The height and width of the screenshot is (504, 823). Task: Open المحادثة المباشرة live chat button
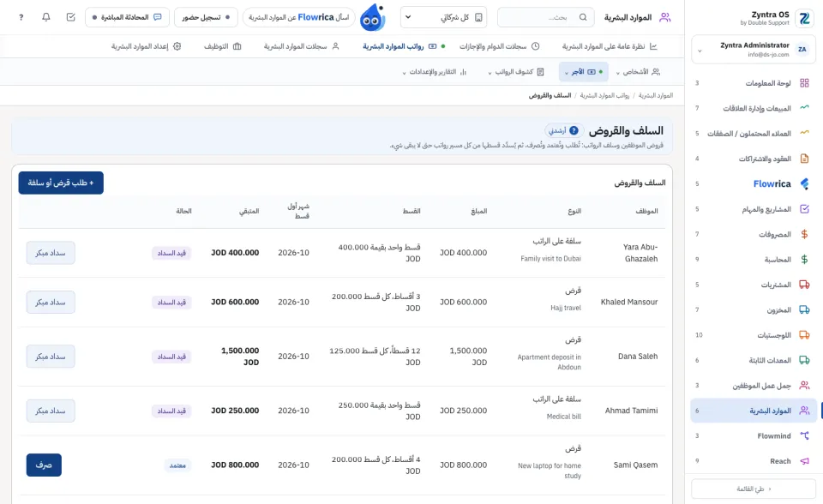(127, 17)
